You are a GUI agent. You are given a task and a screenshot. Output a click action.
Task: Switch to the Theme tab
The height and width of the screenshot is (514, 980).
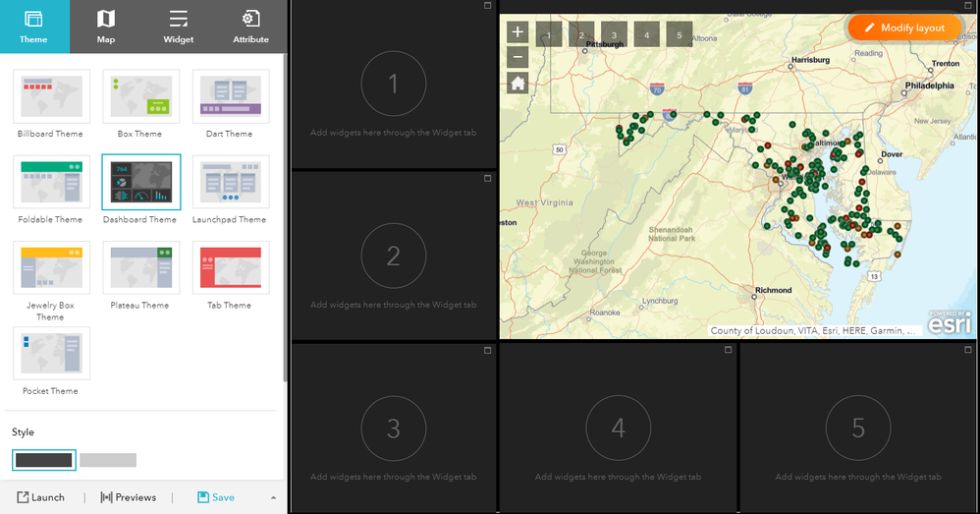34,27
